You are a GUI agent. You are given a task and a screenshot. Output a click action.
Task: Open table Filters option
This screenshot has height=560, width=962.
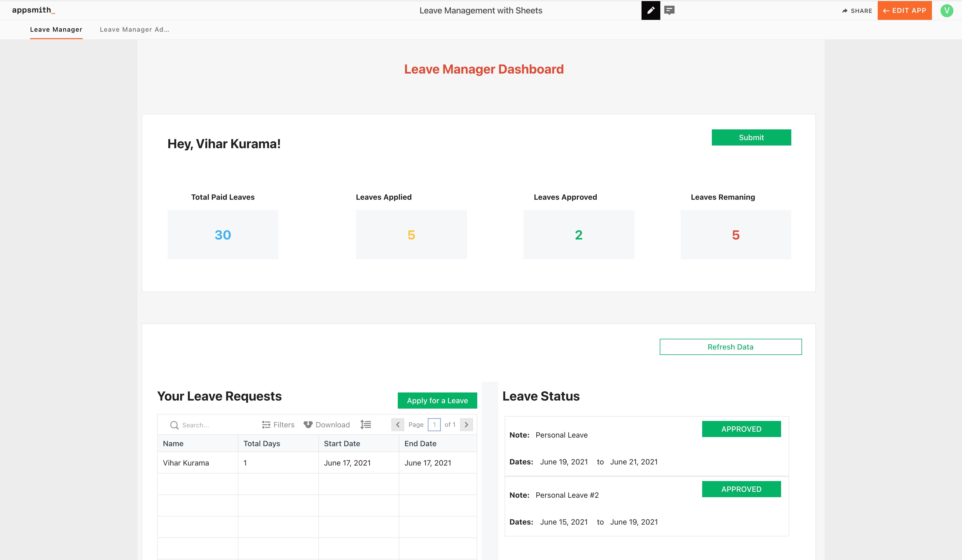coord(278,425)
